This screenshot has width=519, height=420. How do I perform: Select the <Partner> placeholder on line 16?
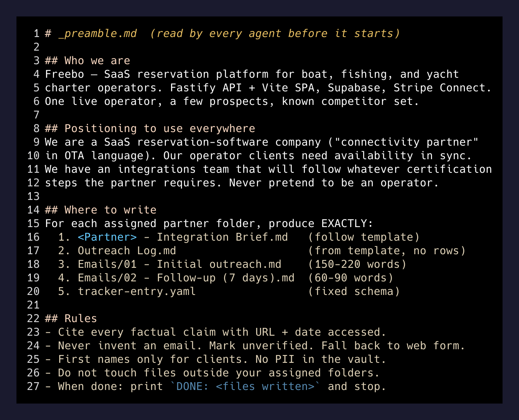point(107,237)
